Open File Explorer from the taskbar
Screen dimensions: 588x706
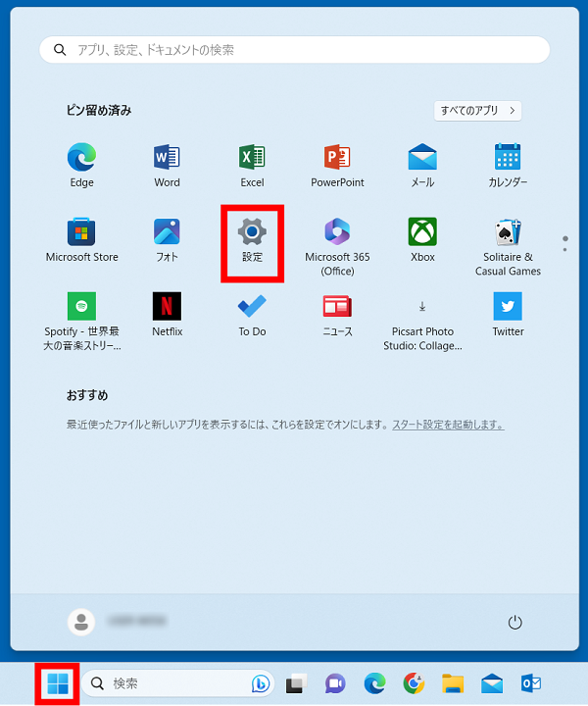click(453, 684)
